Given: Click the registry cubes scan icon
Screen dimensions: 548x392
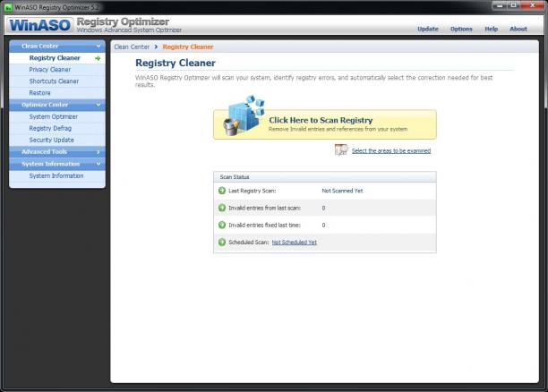Looking at the screenshot, I should pos(244,115).
